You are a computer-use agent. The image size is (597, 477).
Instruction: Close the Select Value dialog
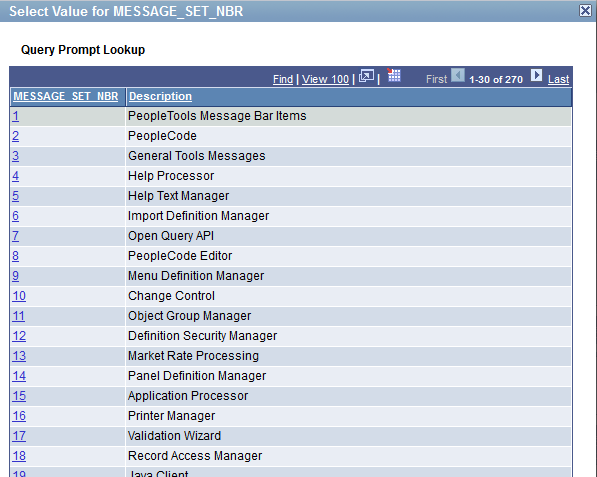585,11
